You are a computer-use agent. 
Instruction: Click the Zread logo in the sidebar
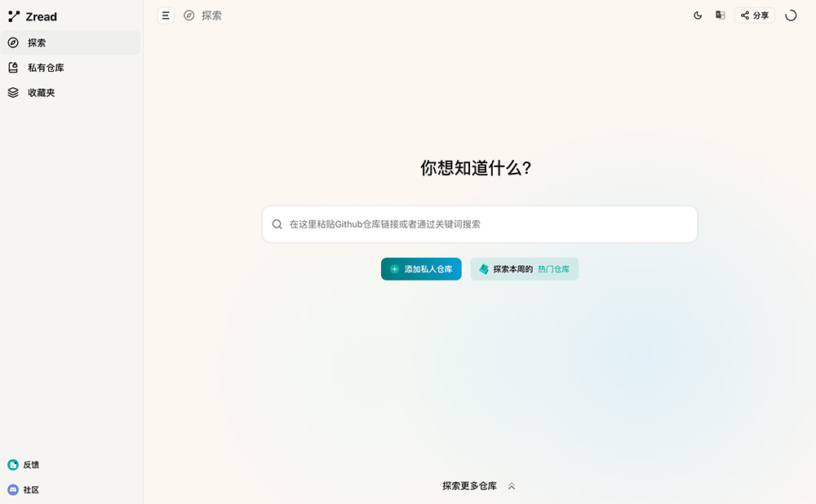pyautogui.click(x=33, y=16)
